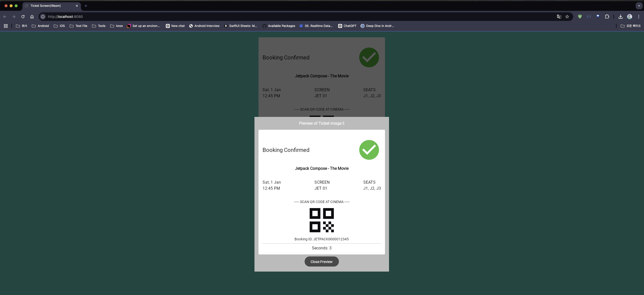
Task: Reload the page with the refresh icon
Action: point(23,17)
